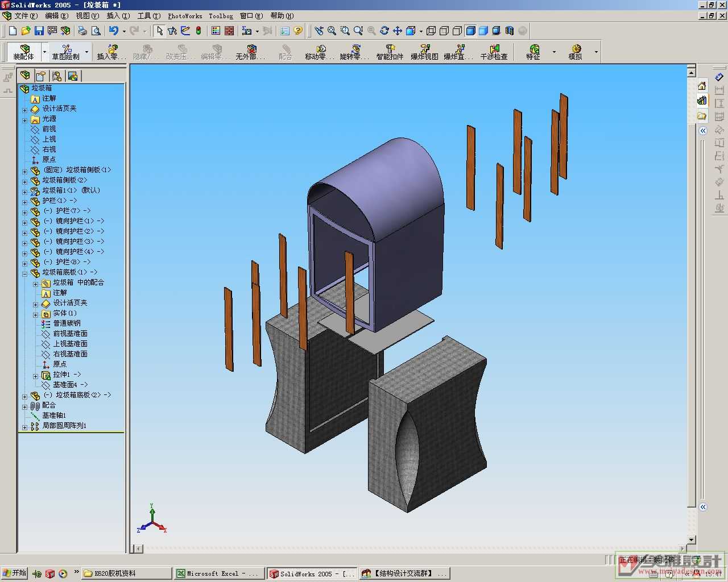Enable Shaded With Edges display
The height and width of the screenshot is (582, 728).
pos(470,31)
